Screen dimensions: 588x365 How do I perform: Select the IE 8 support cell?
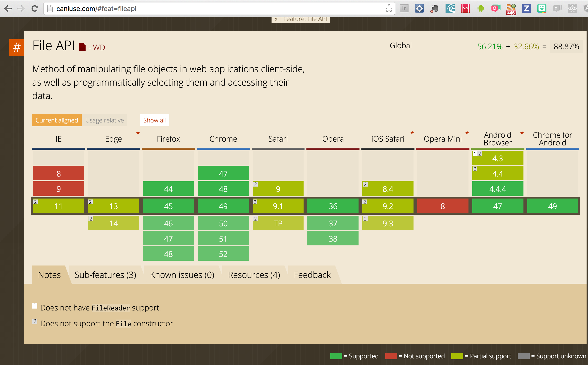point(59,173)
